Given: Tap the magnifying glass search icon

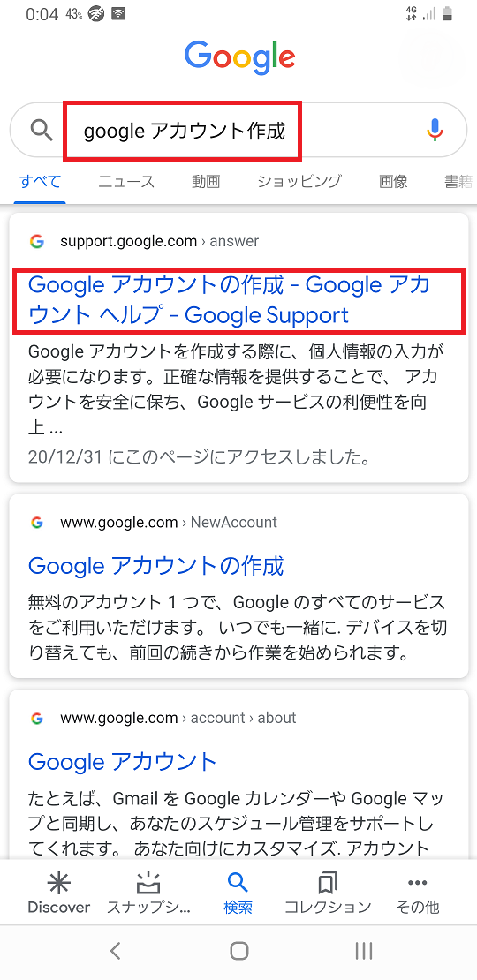Looking at the screenshot, I should click(42, 130).
